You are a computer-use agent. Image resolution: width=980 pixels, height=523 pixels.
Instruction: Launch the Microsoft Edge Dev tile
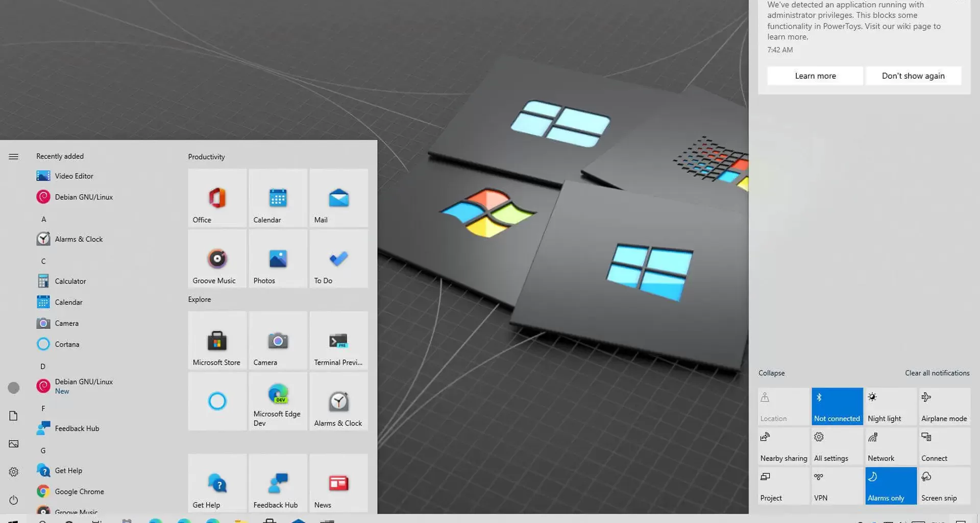[278, 401]
